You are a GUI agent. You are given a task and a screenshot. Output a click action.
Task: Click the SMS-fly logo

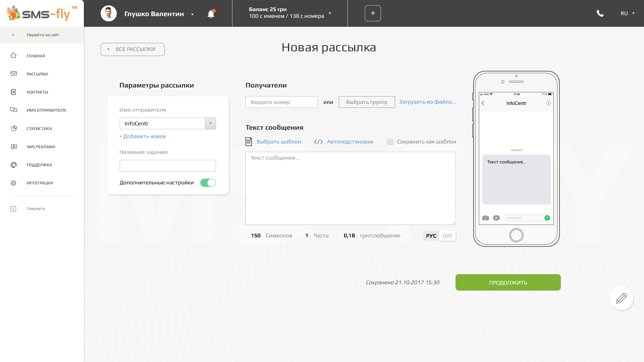point(42,13)
